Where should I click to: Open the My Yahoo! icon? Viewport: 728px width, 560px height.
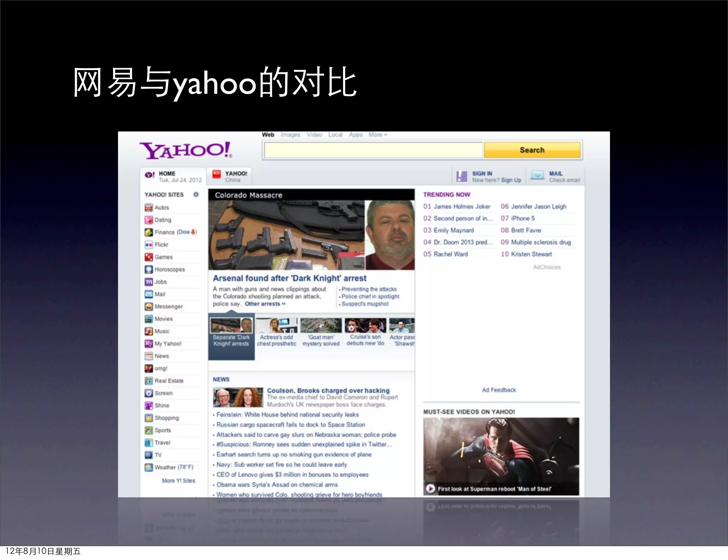click(149, 344)
